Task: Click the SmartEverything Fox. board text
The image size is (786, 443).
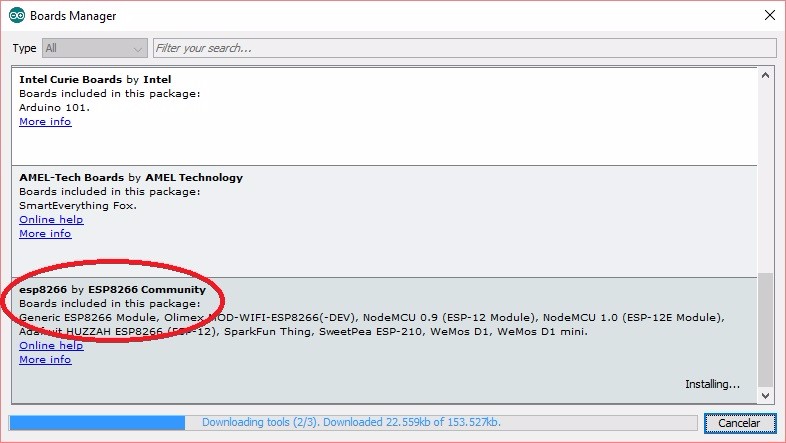Action: click(x=78, y=205)
